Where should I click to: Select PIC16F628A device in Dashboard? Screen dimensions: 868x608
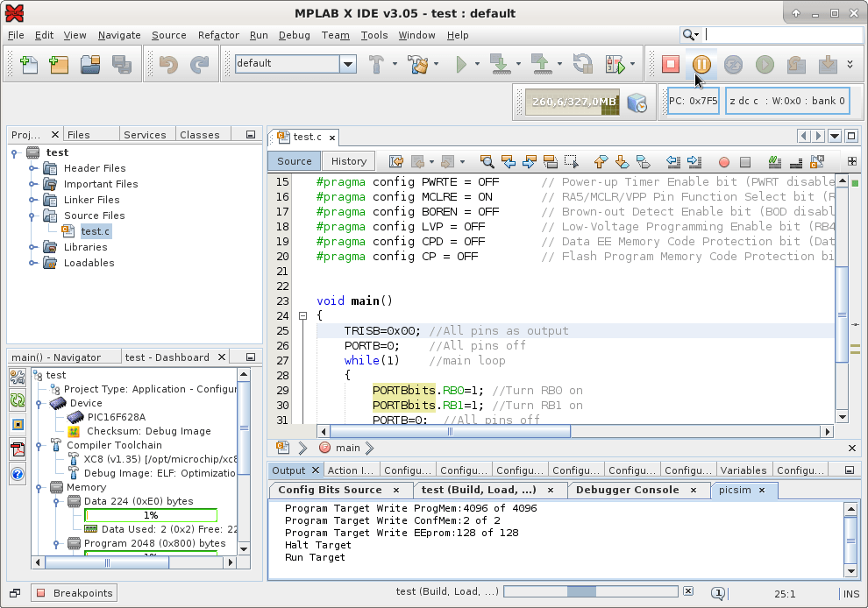(x=117, y=417)
